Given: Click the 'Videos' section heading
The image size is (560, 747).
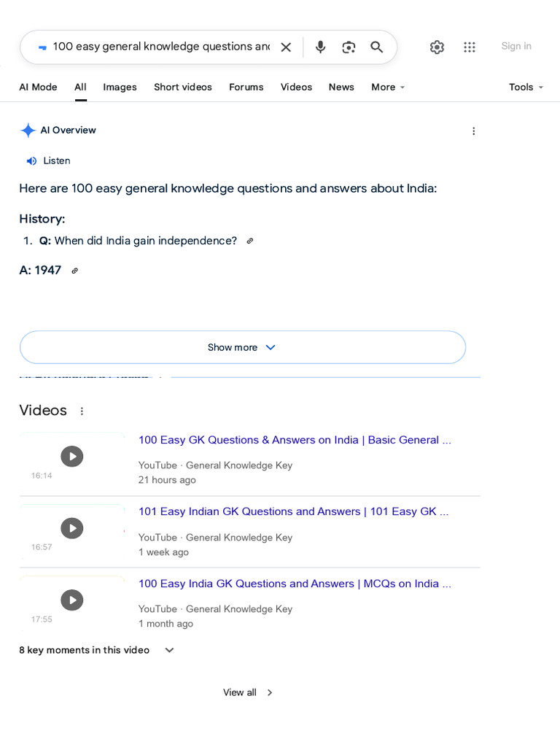Looking at the screenshot, I should point(43,410).
